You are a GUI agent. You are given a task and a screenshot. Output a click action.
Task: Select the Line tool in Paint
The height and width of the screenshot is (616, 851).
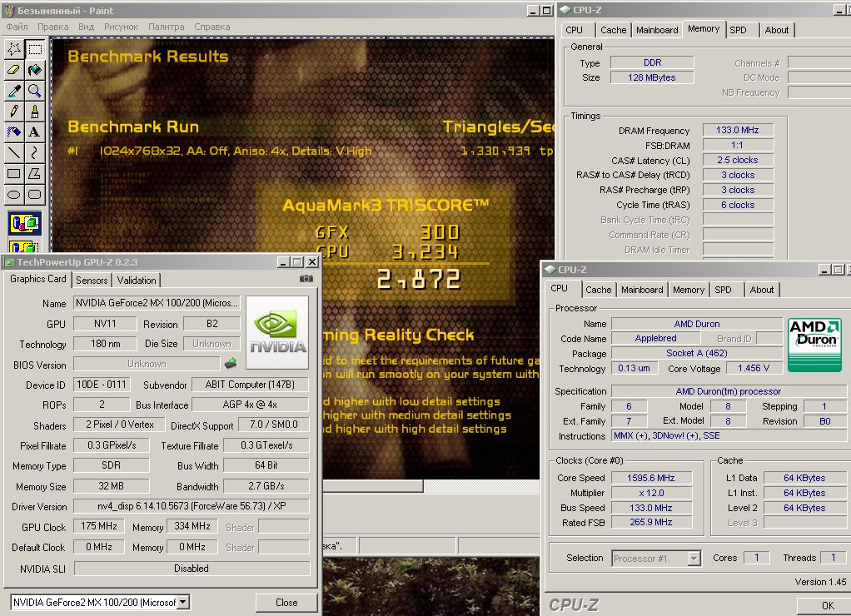[14, 152]
